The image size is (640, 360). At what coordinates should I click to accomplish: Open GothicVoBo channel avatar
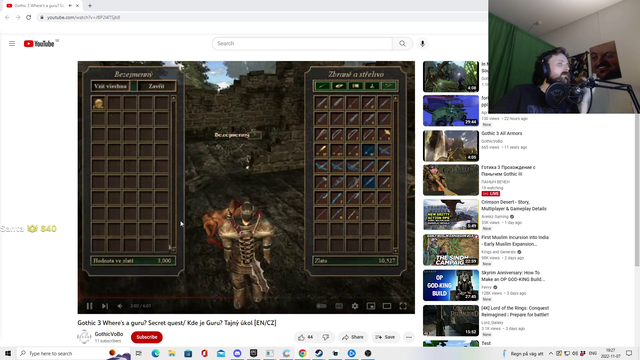[84, 337]
